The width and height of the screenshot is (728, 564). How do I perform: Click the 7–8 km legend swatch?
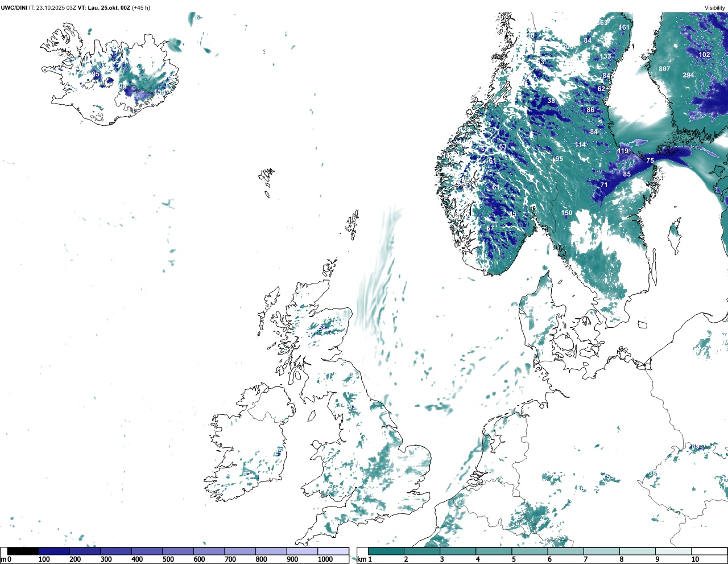point(601,551)
